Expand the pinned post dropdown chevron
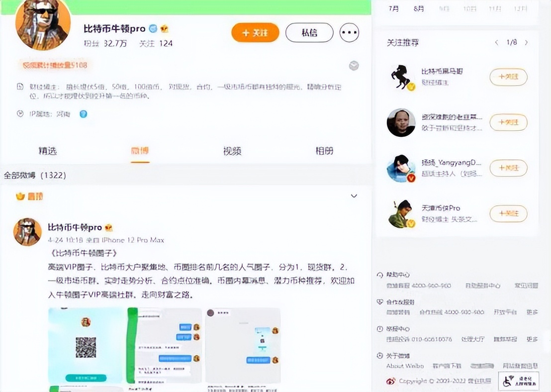 (x=354, y=196)
